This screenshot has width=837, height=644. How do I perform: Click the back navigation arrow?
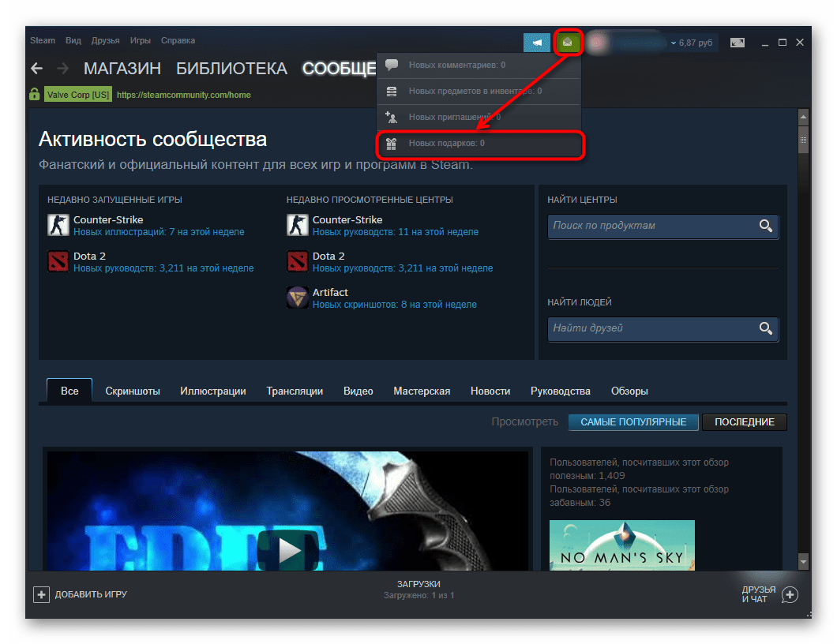[x=36, y=69]
